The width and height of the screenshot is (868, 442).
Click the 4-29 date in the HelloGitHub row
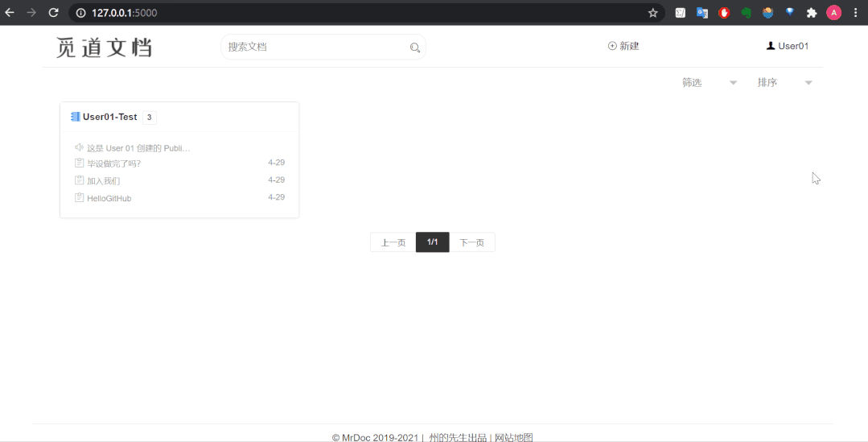tap(276, 197)
